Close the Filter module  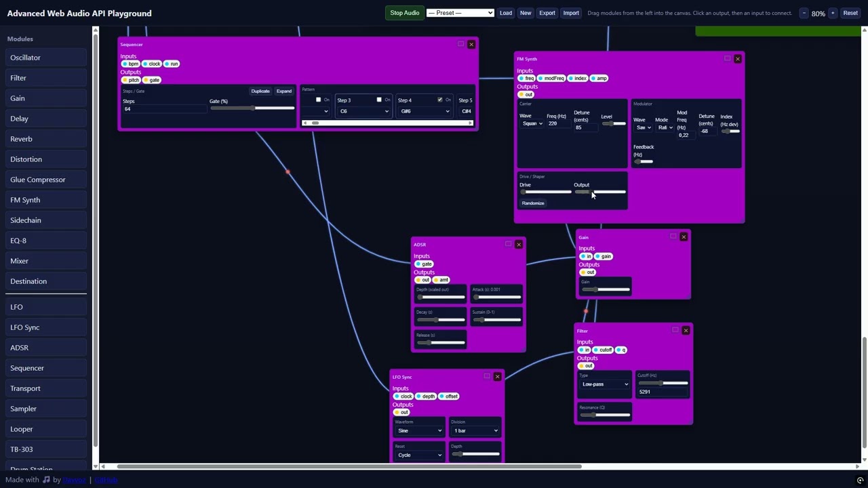tap(686, 331)
